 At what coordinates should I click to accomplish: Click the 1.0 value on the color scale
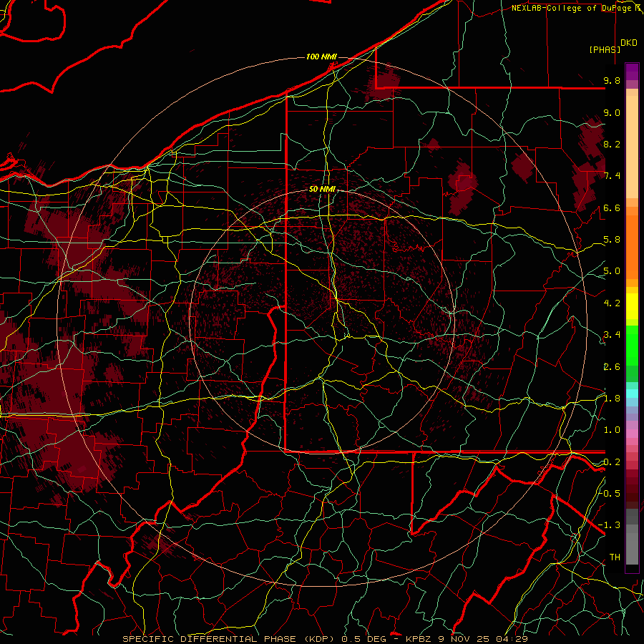pyautogui.click(x=612, y=430)
